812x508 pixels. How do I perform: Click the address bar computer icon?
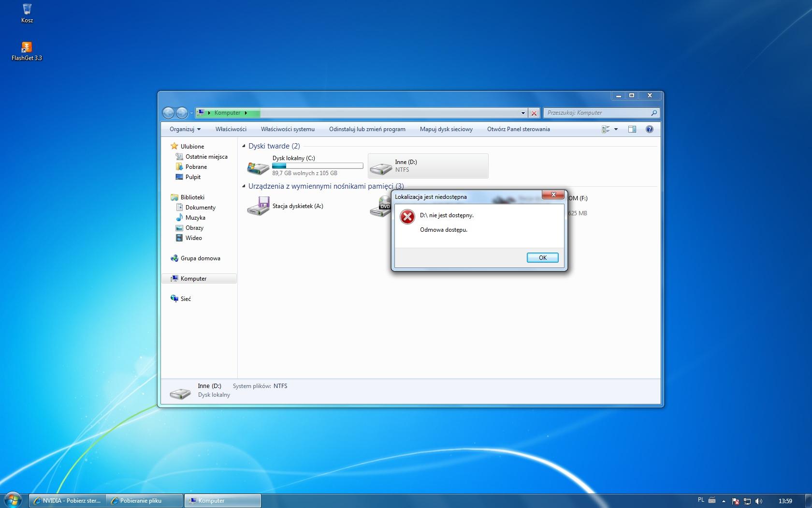pos(201,113)
